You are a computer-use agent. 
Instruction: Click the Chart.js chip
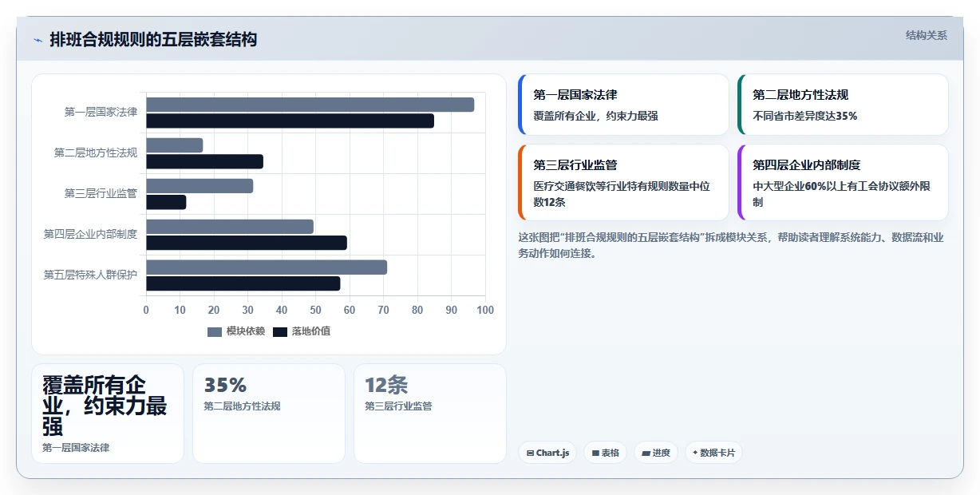[547, 453]
